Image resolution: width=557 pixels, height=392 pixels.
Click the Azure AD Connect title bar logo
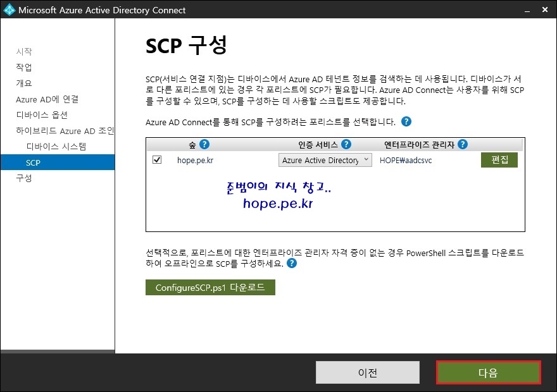[9, 9]
